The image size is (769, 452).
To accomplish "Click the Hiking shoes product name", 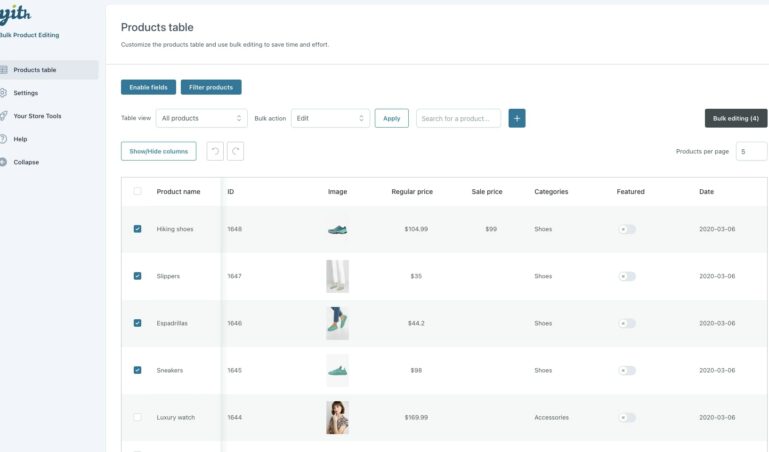I will 175,229.
